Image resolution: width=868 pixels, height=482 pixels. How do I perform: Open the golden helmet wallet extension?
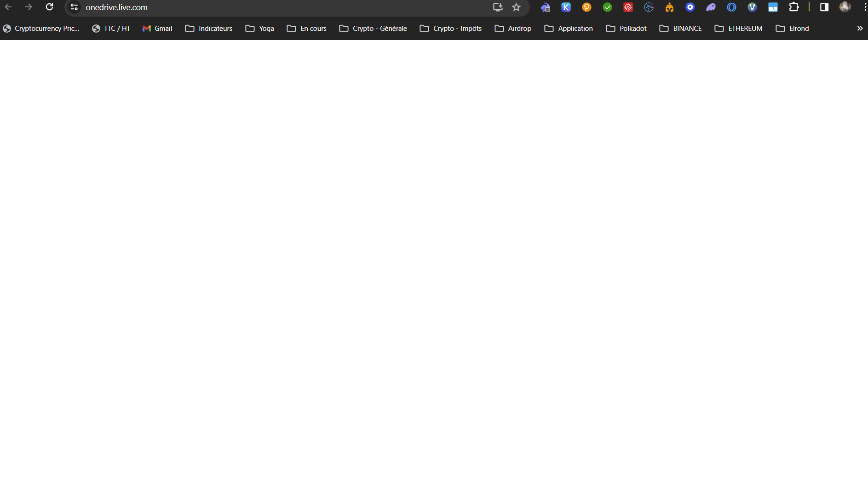[670, 7]
